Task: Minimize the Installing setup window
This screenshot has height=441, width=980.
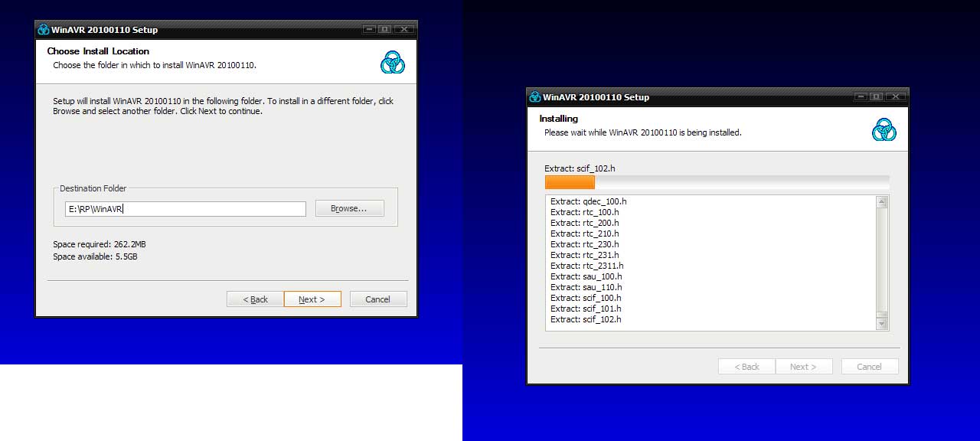Action: [x=861, y=96]
